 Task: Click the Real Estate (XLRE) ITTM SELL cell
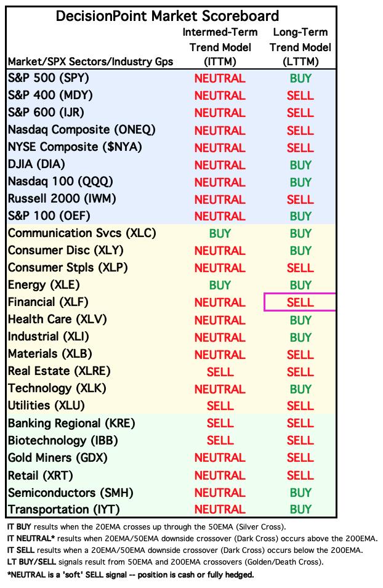click(220, 372)
